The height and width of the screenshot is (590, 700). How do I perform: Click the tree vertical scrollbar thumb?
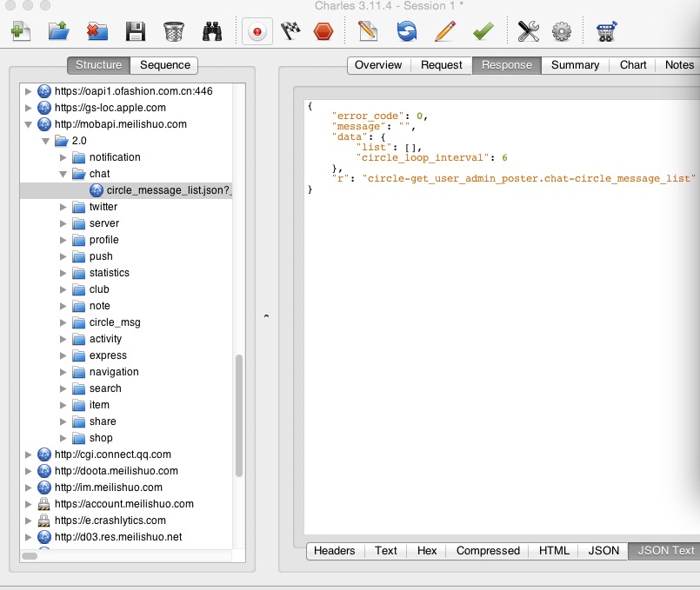point(239,415)
